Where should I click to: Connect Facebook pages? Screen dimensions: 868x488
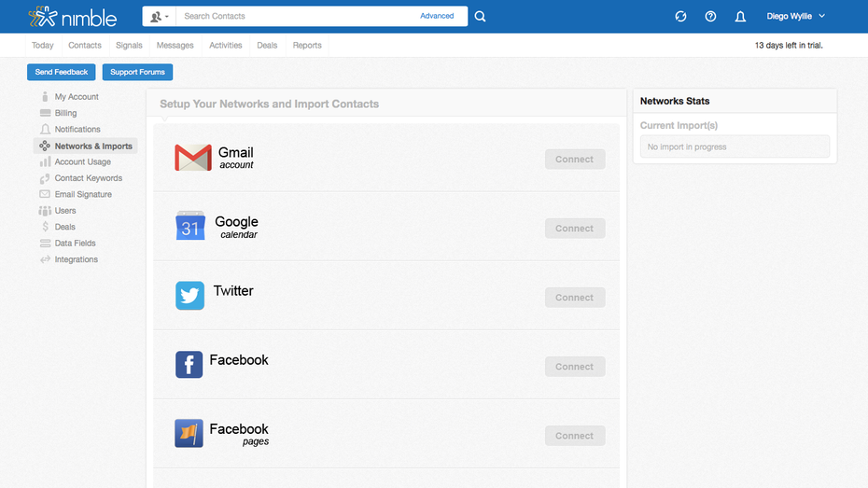(x=575, y=436)
